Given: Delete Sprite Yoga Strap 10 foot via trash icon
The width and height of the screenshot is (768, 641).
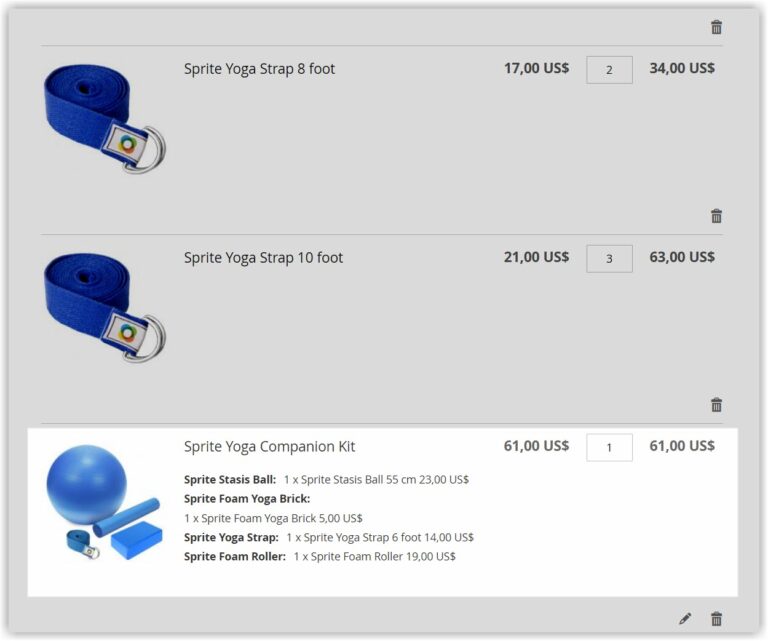Looking at the screenshot, I should (x=716, y=404).
